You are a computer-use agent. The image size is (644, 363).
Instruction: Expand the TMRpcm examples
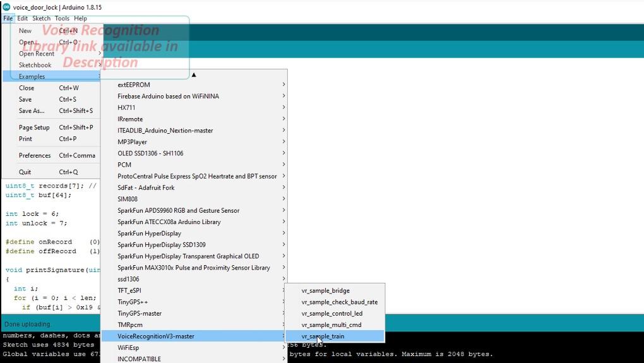pos(194,325)
